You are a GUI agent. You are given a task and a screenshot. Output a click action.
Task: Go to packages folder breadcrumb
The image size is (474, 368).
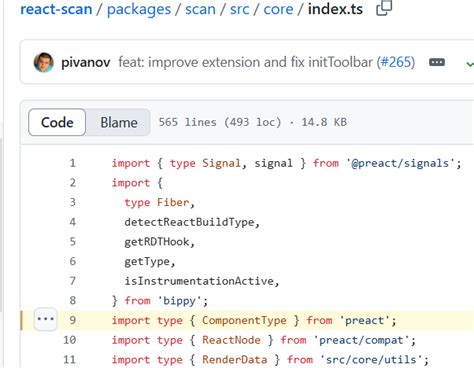(x=139, y=9)
